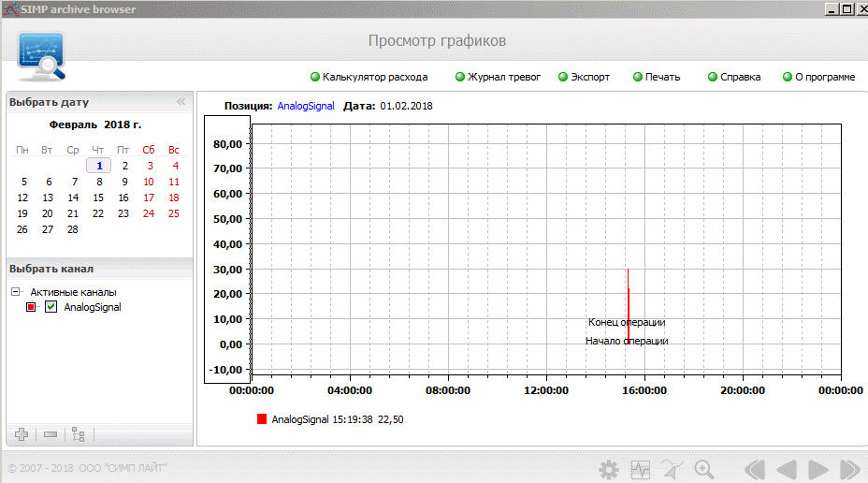This screenshot has height=483, width=868.
Task: Step back with the single left arrow
Action: [787, 470]
